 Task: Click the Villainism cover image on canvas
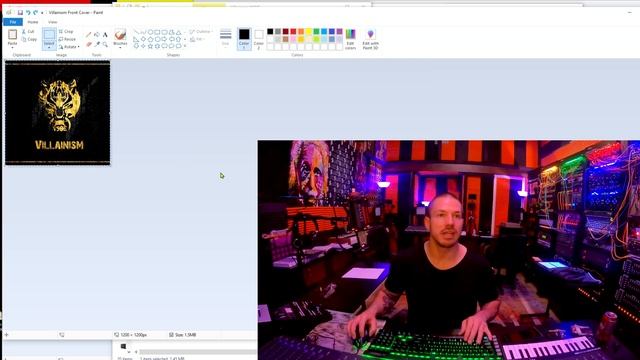58,113
